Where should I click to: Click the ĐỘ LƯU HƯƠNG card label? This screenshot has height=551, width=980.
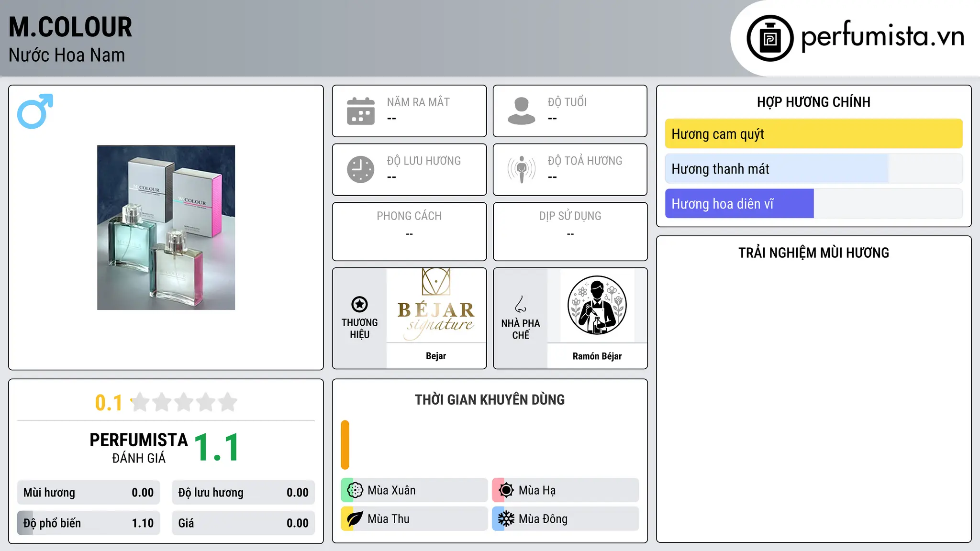pyautogui.click(x=424, y=161)
